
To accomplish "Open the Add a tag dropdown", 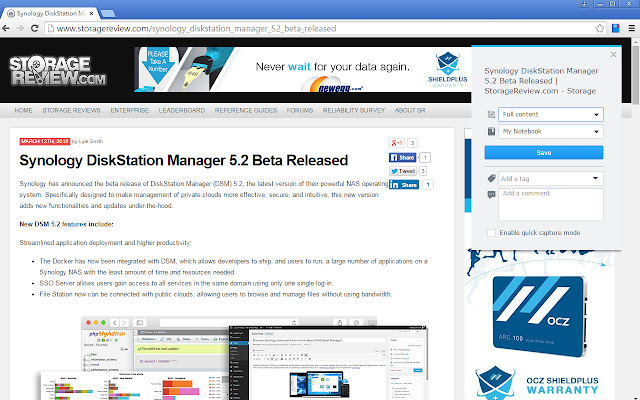I will pyautogui.click(x=551, y=178).
